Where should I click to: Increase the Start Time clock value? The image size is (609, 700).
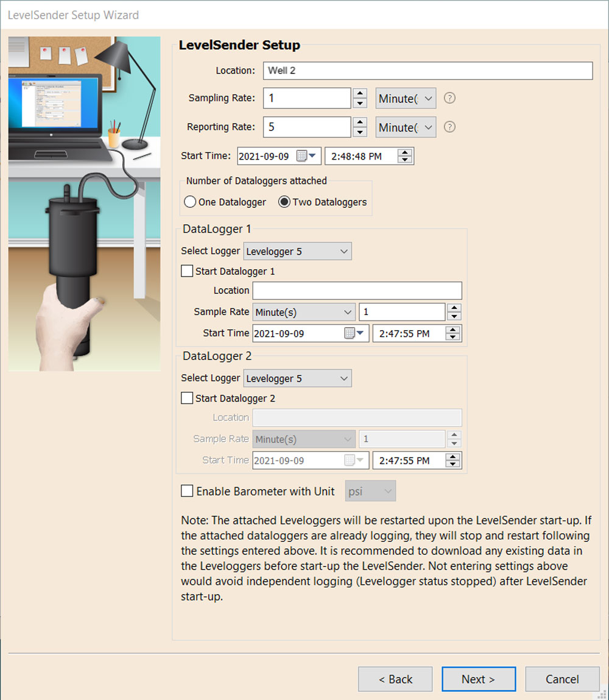click(x=406, y=152)
